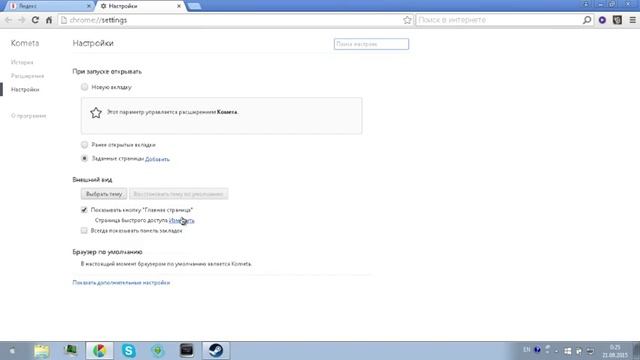Click the gear icon on Настройки tab

(x=103, y=6)
